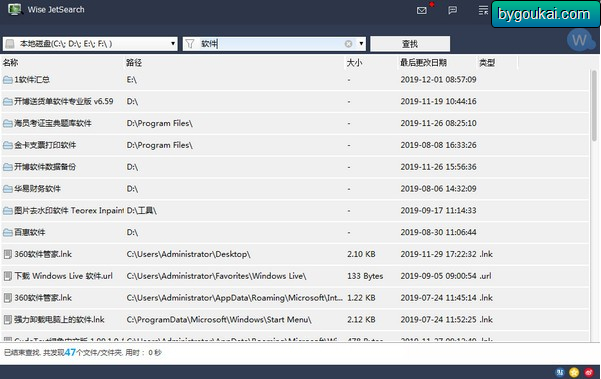
Task: Click path C:\Users\Administrator\Favorites\Windows Live\
Action: tap(217, 276)
